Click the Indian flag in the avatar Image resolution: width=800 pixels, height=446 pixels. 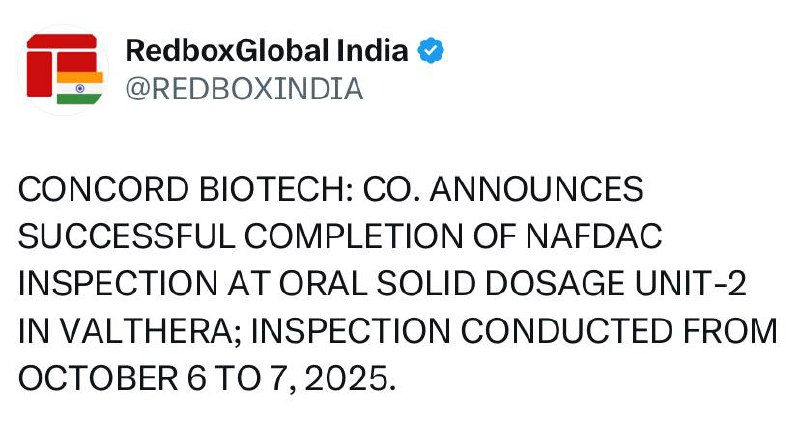[80, 86]
